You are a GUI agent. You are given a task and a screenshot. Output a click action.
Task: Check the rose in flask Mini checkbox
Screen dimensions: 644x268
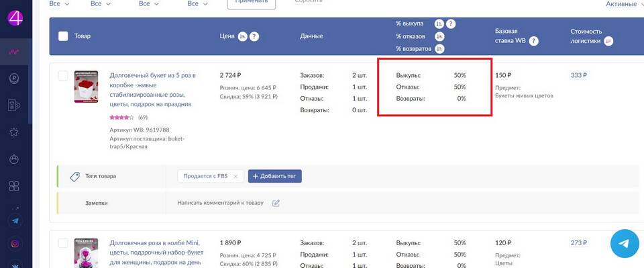[62, 243]
